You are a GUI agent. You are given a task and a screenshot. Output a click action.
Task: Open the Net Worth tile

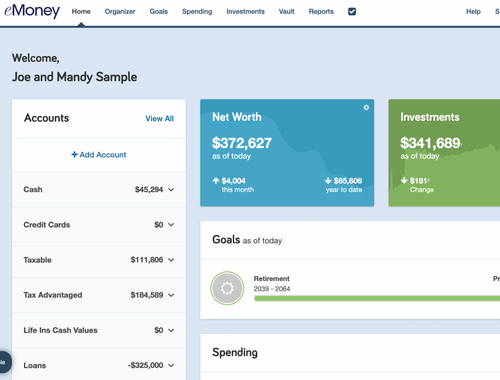pos(287,153)
